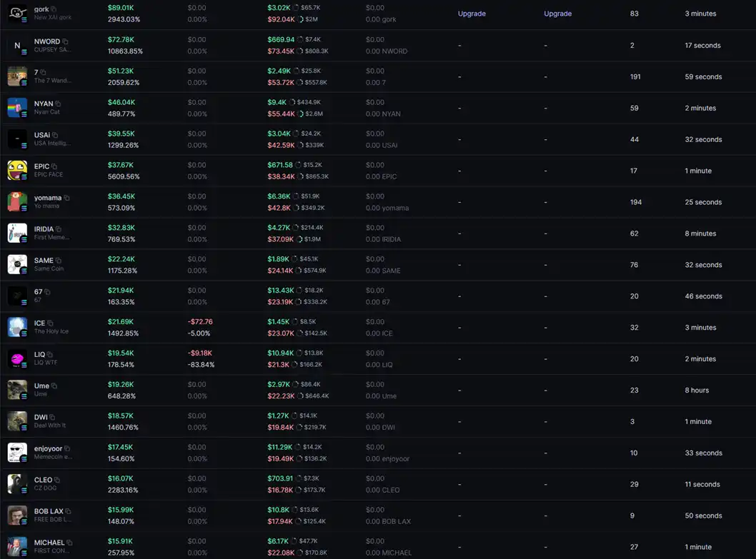Copy the enjoyoor token address
The width and height of the screenshot is (756, 559).
[x=67, y=448]
